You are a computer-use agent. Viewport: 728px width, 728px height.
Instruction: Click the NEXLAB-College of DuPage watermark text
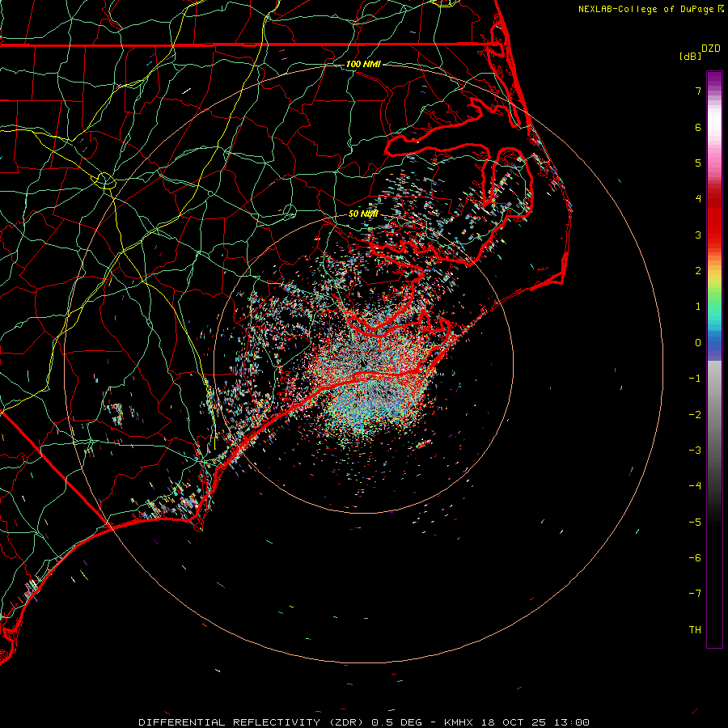pyautogui.click(x=645, y=9)
